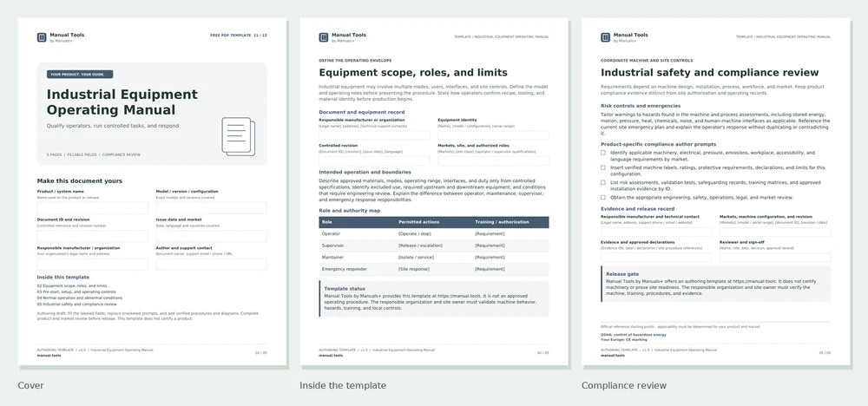Click 'OSHA: control of hazardous energy' reference
This screenshot has width=868, height=406.
tap(634, 335)
